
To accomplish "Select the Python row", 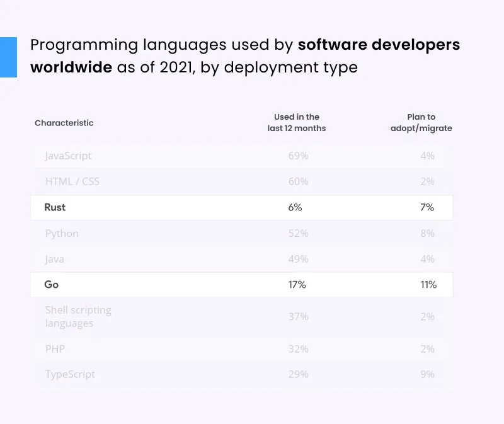I will pos(242,233).
